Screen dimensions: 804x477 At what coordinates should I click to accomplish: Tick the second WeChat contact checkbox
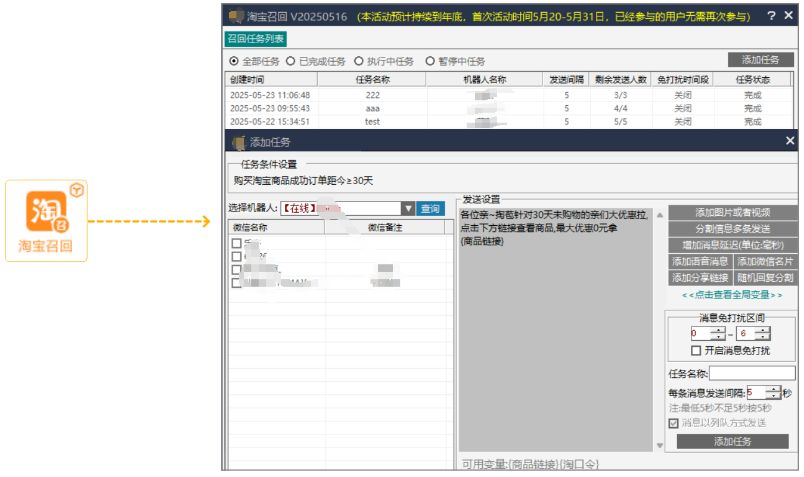[x=236, y=256]
